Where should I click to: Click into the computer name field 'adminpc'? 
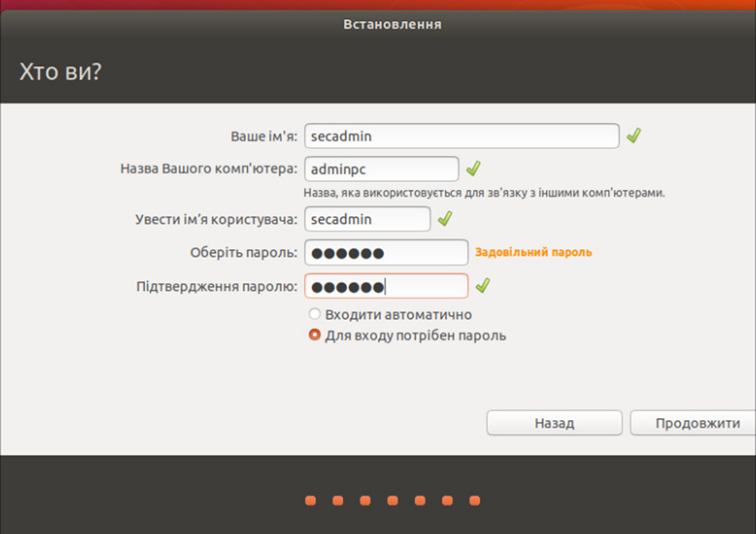(381, 169)
